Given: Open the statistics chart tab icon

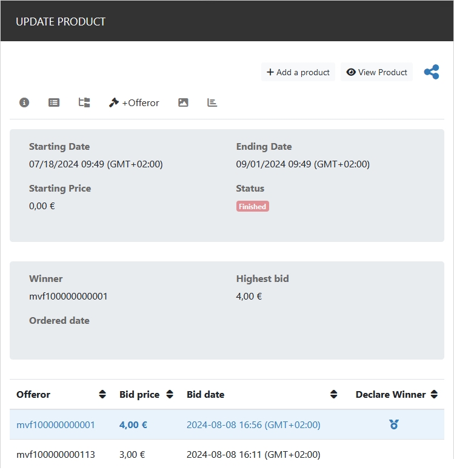Looking at the screenshot, I should 212,102.
